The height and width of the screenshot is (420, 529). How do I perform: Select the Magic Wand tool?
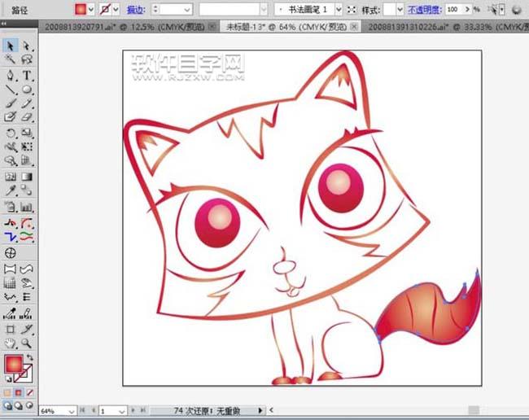[x=11, y=60]
